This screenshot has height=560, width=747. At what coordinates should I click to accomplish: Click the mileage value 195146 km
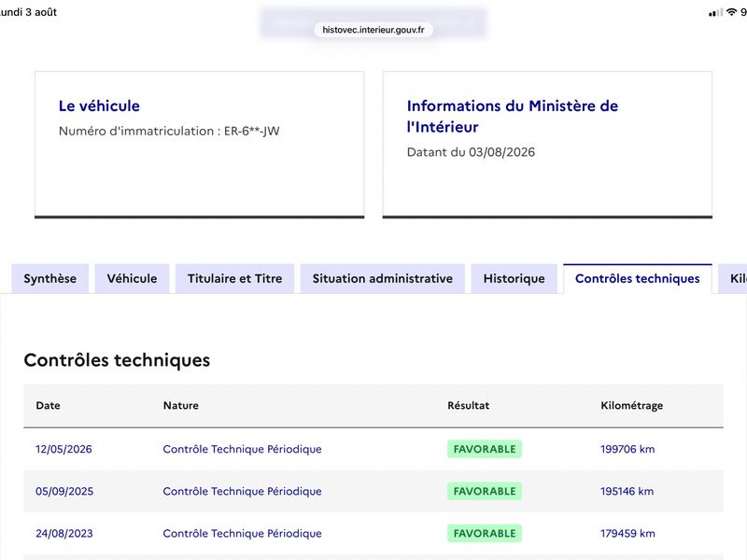tap(627, 491)
